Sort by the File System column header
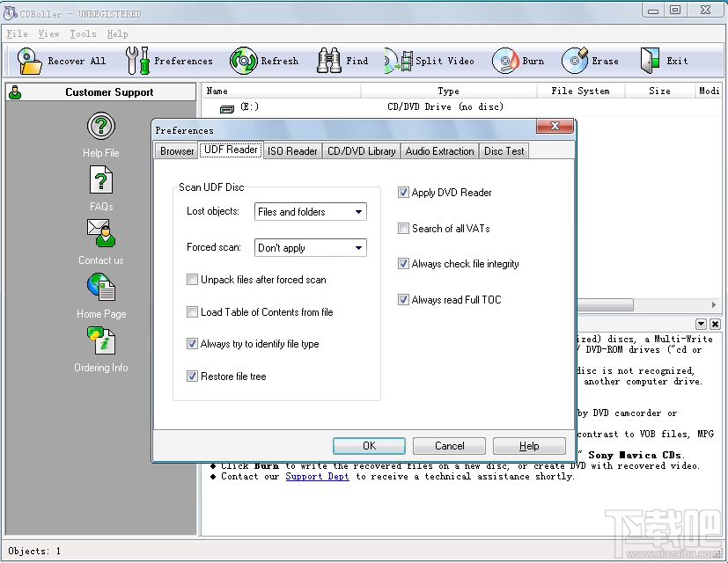Image resolution: width=728 pixels, height=563 pixels. [x=581, y=91]
